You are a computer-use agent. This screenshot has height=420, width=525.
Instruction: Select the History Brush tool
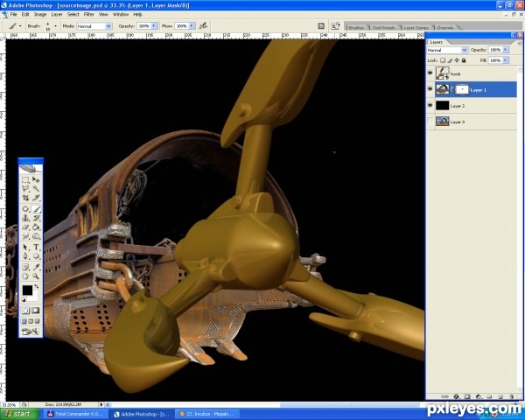pos(36,218)
